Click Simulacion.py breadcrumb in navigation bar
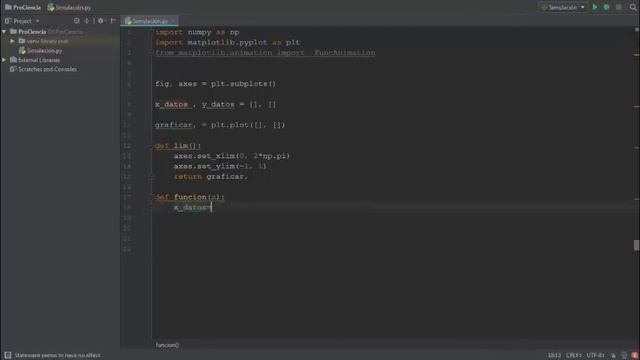Screen dimensions: 640x360 [69, 7]
